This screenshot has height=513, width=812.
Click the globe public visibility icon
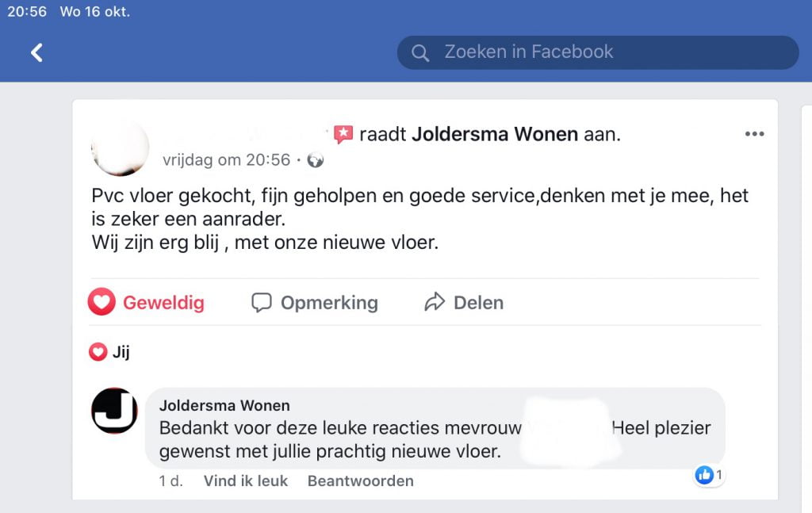(316, 160)
